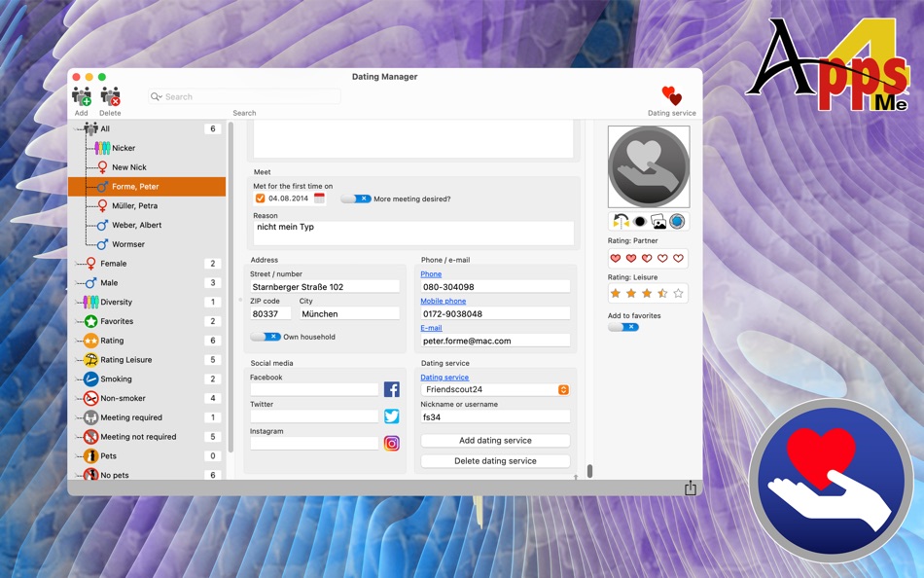
Task: Click the camera icon below the profile photo
Action: [678, 222]
